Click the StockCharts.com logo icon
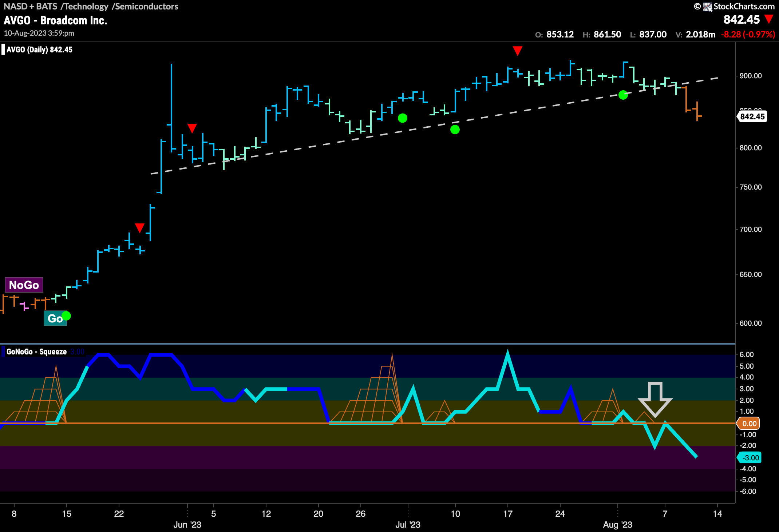 [708, 7]
